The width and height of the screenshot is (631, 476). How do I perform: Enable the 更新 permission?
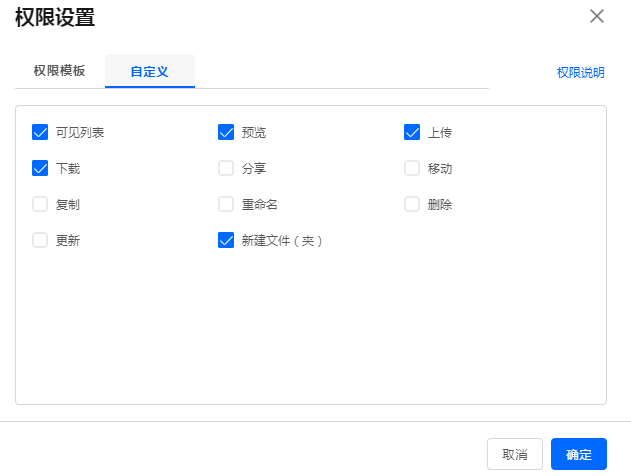(40, 240)
